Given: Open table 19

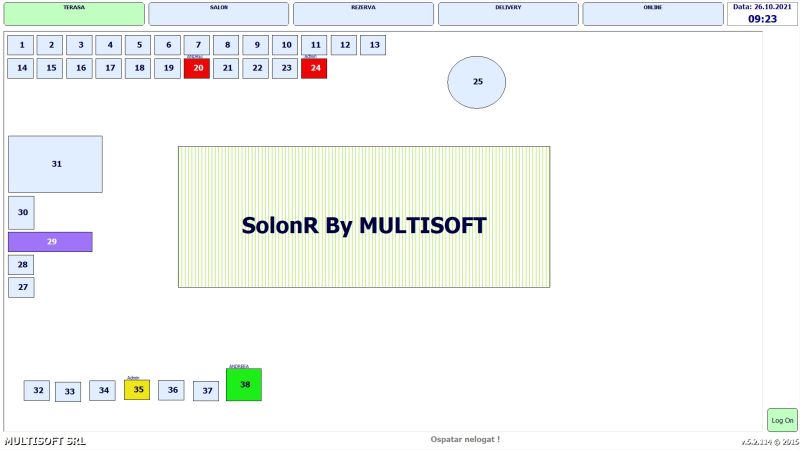Looking at the screenshot, I should (x=168, y=68).
